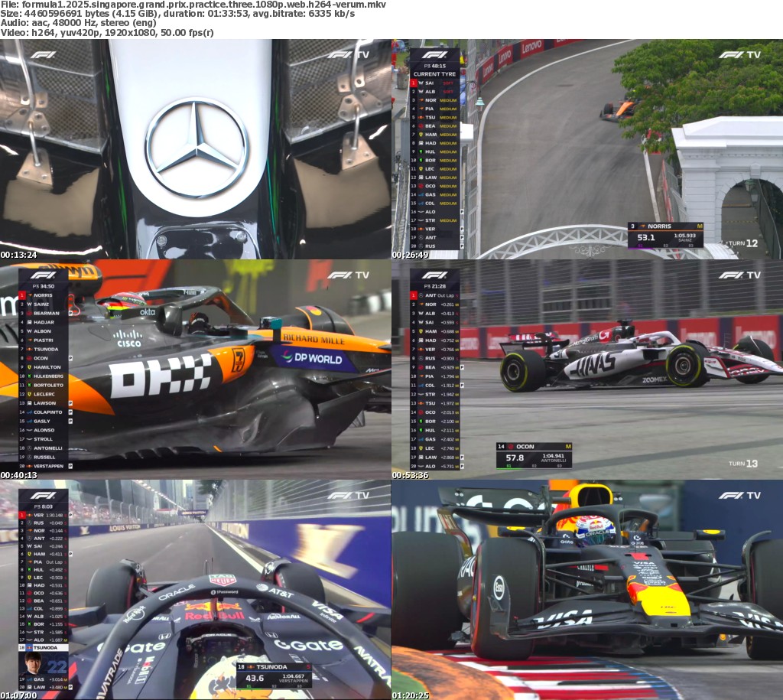Click the F1 logo above the Current Tyre list
Screen dimensions: 783x700
434,54
